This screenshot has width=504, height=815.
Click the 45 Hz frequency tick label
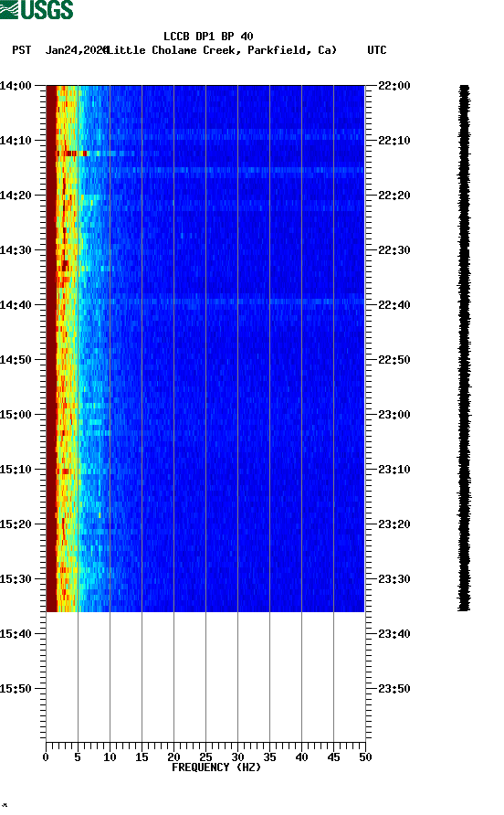coord(333,757)
